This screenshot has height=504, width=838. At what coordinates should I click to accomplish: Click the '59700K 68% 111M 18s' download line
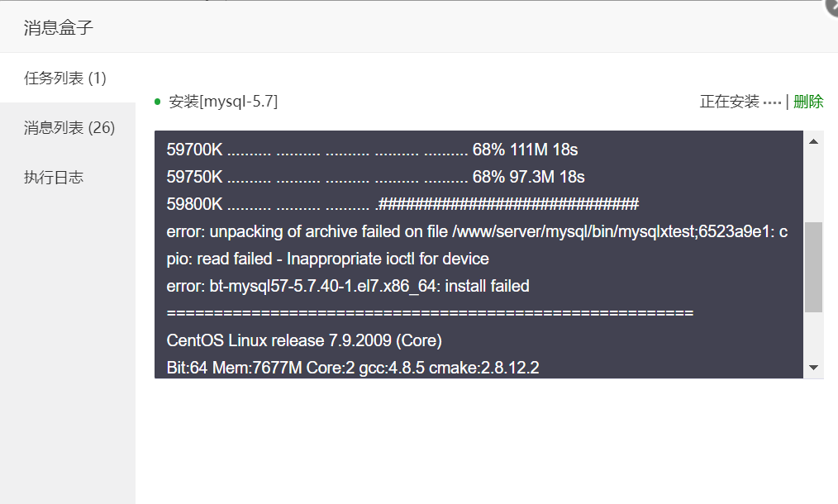[372, 150]
